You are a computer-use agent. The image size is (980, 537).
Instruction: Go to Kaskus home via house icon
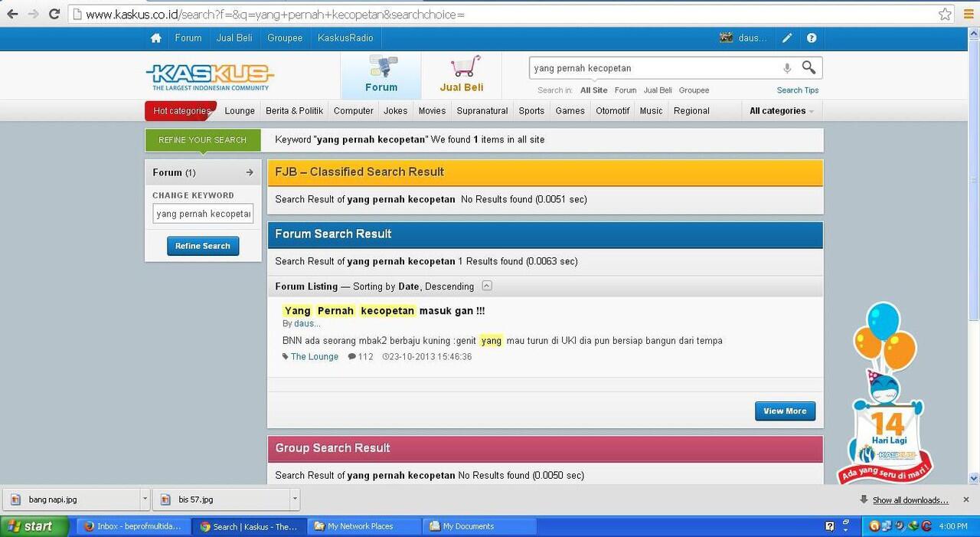[156, 38]
